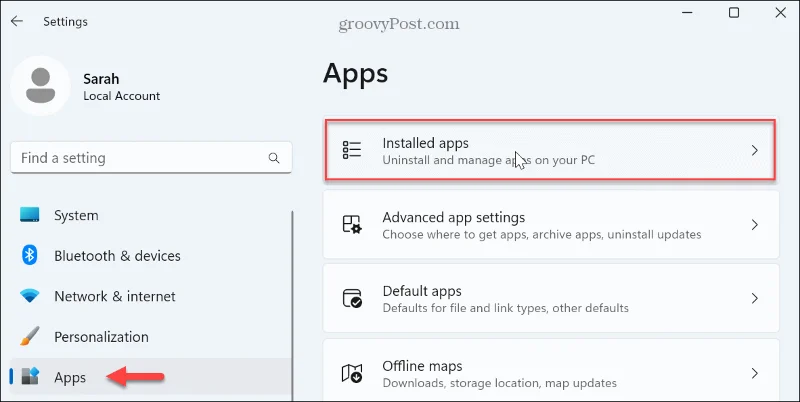
Task: Select Personalization in the sidebar
Action: [x=151, y=337]
